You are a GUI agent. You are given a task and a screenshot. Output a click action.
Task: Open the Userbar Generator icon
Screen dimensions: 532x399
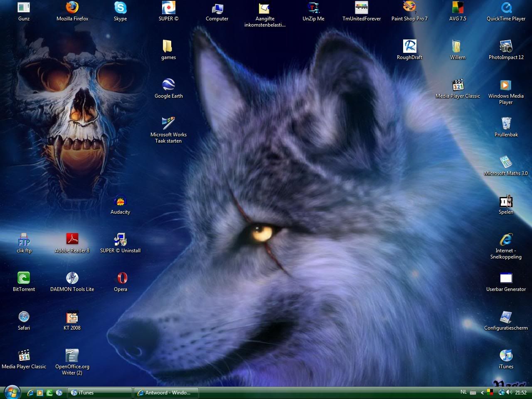coord(506,282)
